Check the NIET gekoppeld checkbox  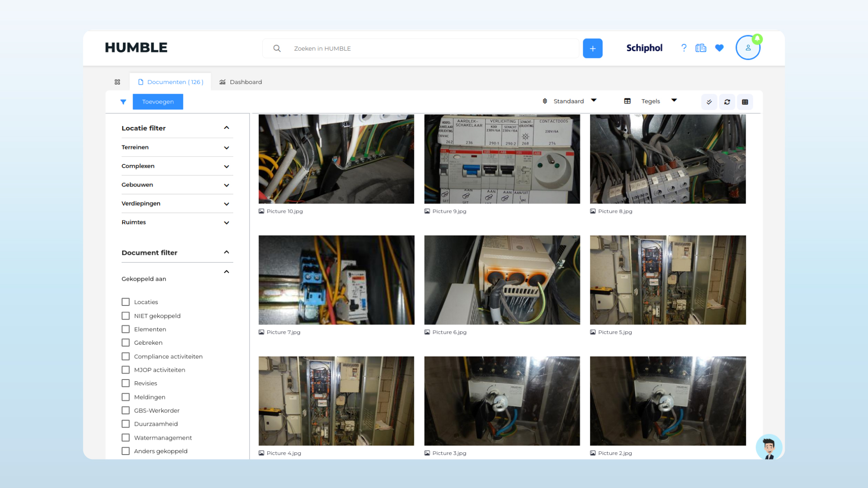[x=126, y=316]
